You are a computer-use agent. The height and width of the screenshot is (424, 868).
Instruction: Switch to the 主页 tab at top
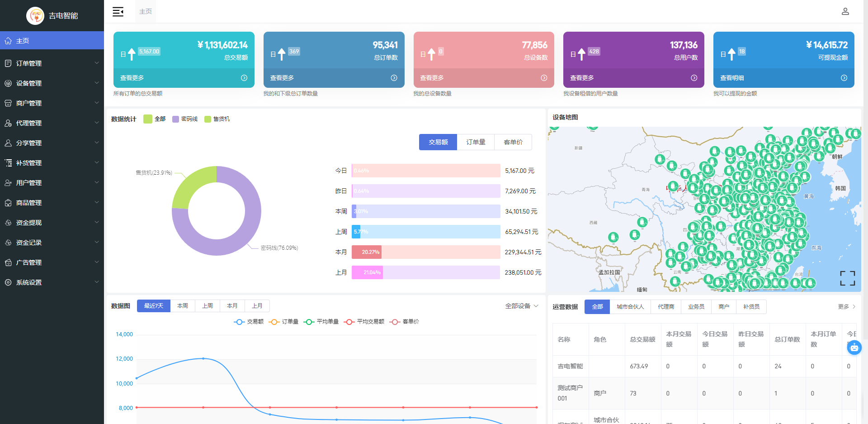tap(146, 11)
